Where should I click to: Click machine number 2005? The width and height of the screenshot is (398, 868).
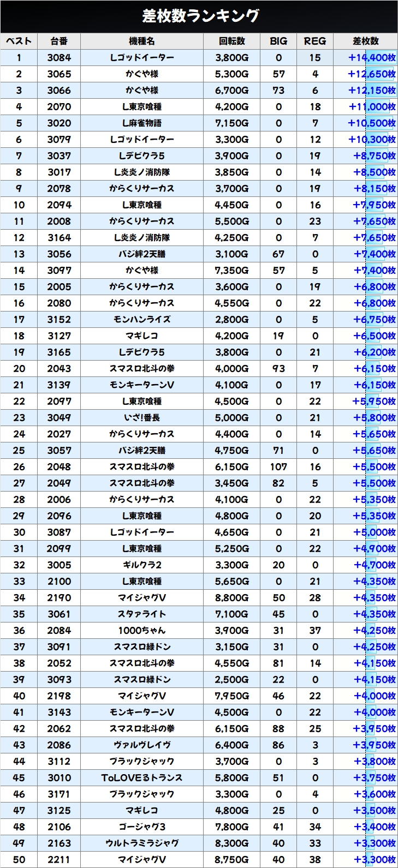click(x=59, y=286)
